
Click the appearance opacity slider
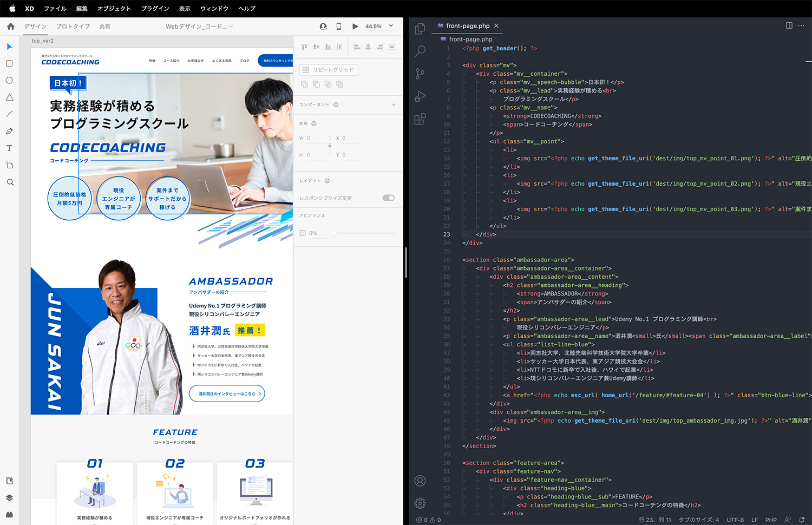[333, 233]
